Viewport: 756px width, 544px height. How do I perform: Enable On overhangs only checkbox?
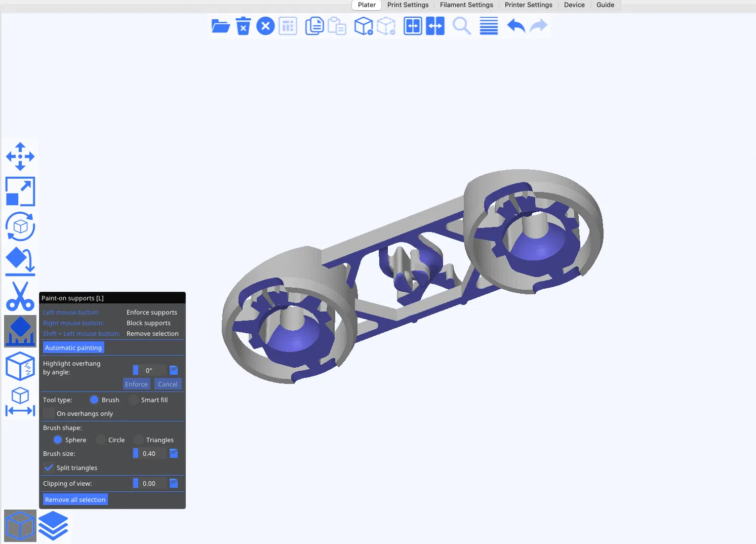(x=49, y=413)
